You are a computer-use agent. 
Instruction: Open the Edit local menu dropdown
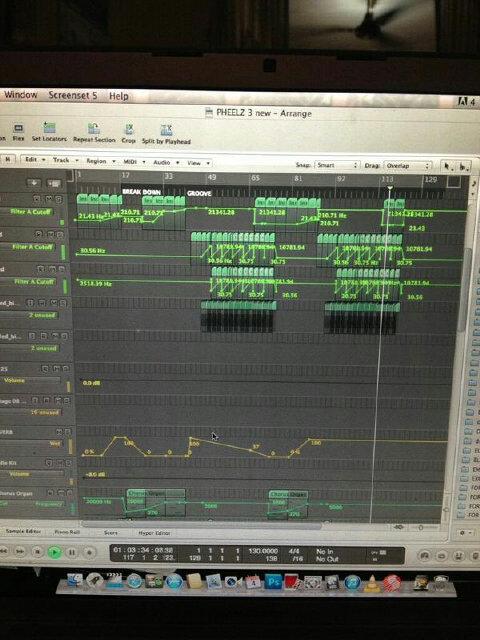[x=35, y=159]
